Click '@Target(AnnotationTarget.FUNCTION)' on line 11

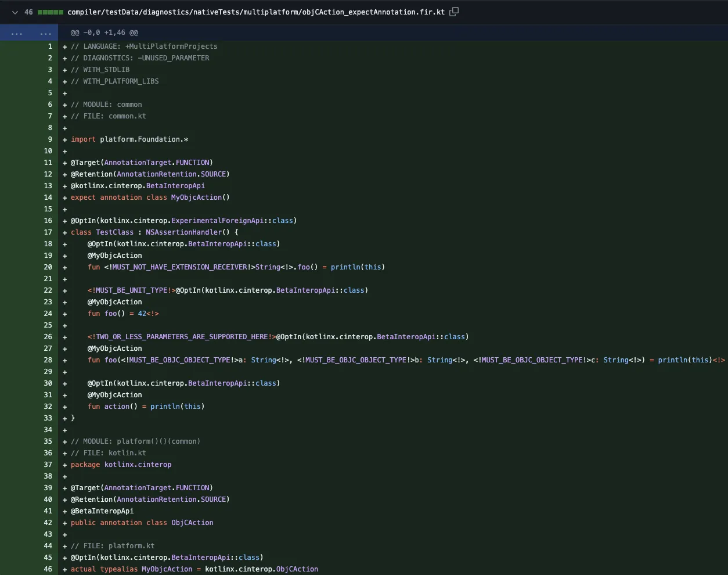142,163
